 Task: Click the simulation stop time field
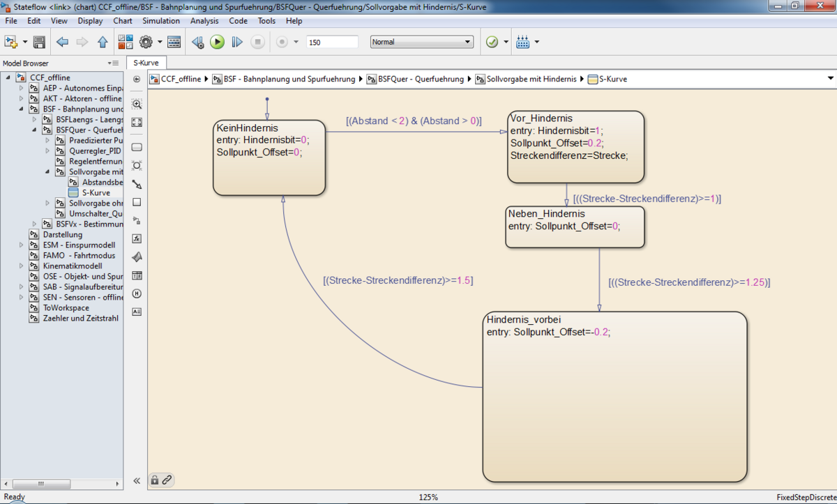click(x=331, y=43)
